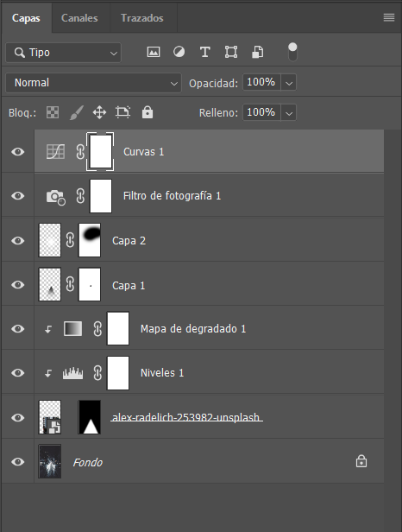Hide the Curvas 1 layer
Image resolution: width=402 pixels, height=532 pixels.
[x=17, y=152]
